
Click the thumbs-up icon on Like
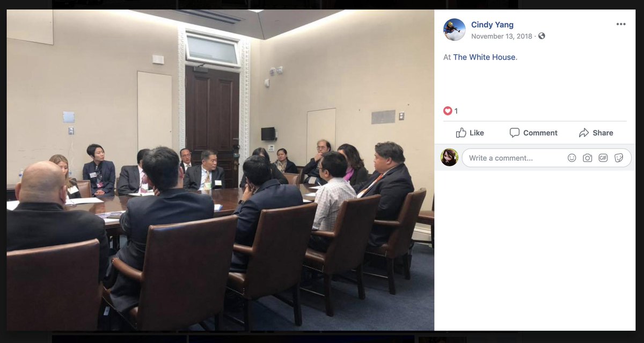pos(461,133)
